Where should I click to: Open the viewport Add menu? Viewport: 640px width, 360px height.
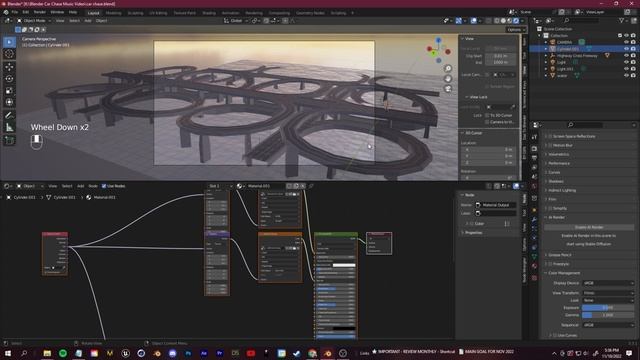pyautogui.click(x=88, y=20)
